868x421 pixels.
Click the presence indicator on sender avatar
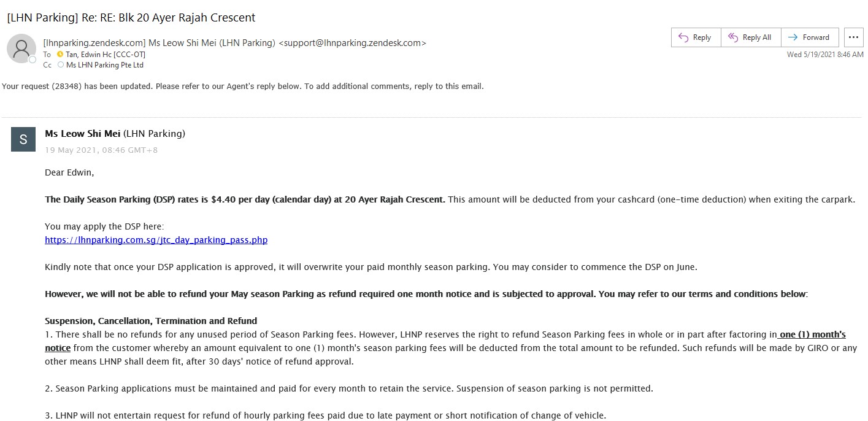33,60
